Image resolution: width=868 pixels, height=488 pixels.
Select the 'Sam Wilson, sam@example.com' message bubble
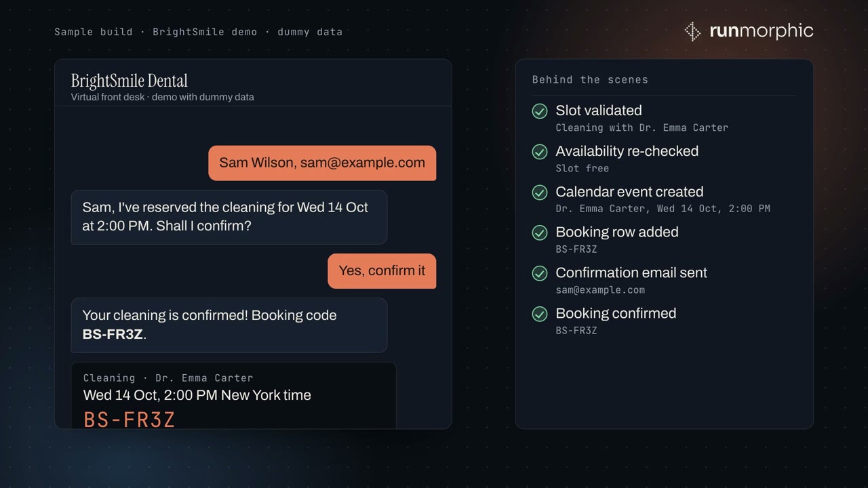(x=322, y=163)
